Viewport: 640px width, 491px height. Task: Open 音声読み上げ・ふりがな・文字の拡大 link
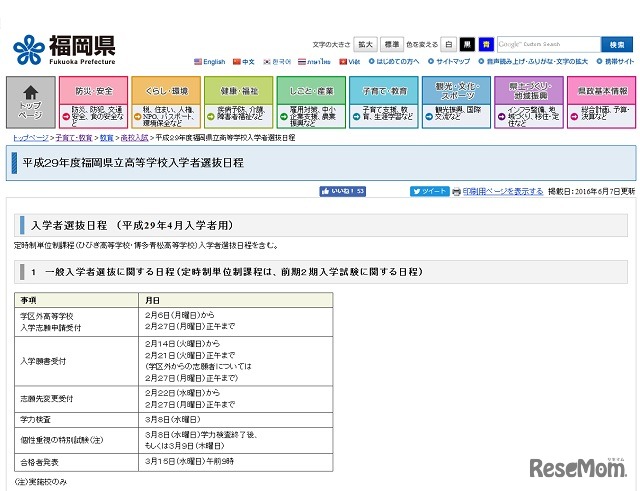[x=537, y=62]
